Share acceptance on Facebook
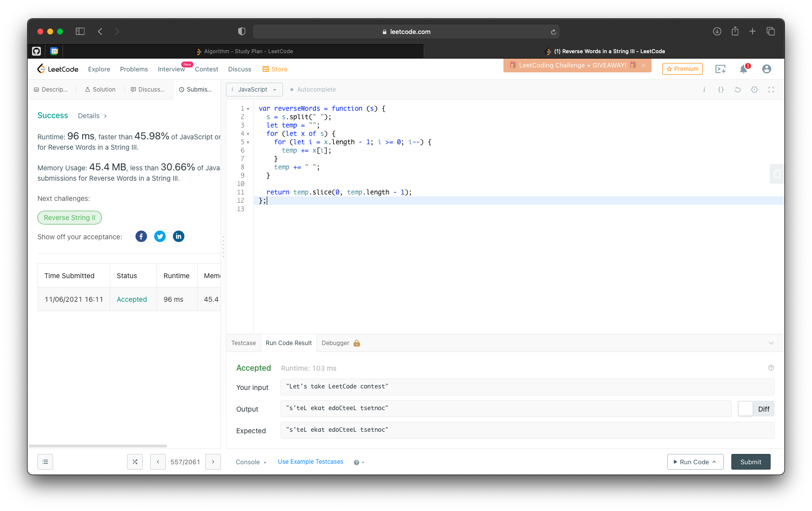Screen dimensions: 812x511 click(141, 236)
